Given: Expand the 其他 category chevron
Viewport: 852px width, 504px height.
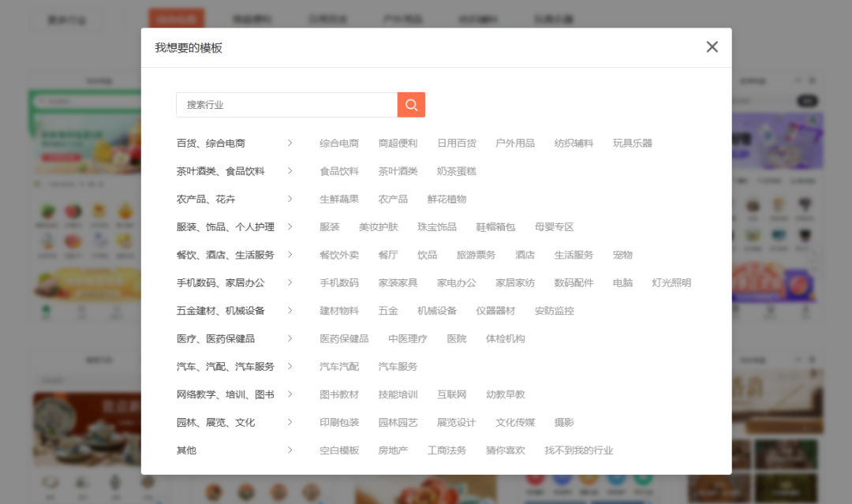Looking at the screenshot, I should pos(290,450).
